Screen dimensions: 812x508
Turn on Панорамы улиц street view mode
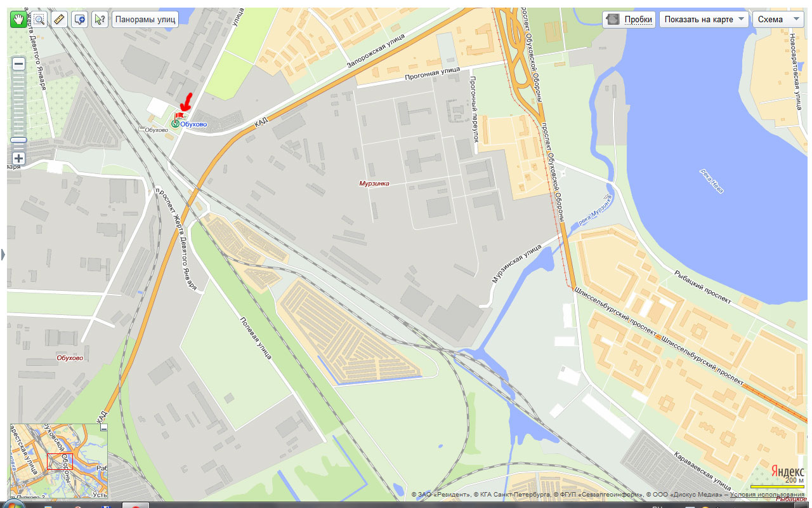(145, 19)
